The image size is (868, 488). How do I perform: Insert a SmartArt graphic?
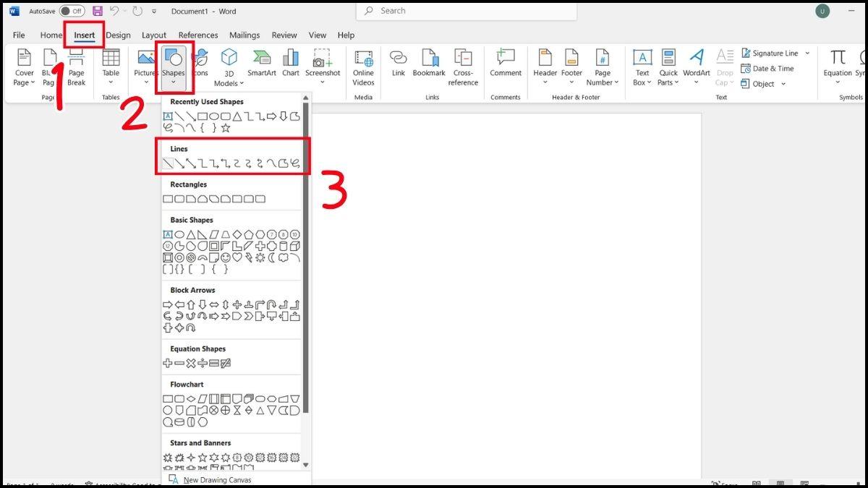click(x=261, y=64)
